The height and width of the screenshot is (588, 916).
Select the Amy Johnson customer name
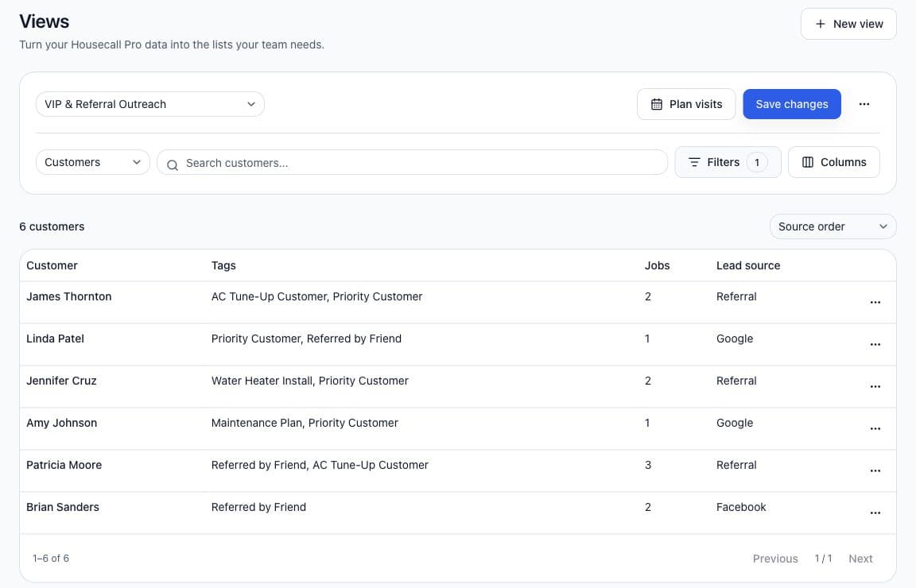coord(61,423)
